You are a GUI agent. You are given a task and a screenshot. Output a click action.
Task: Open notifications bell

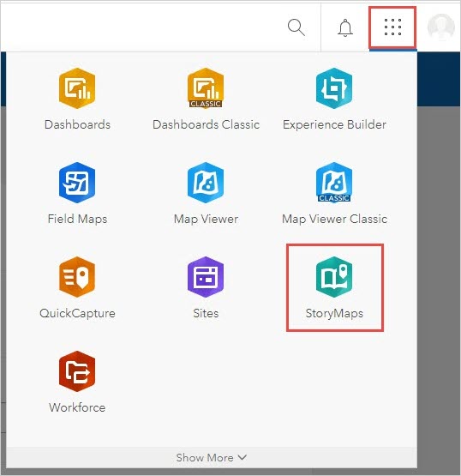(345, 27)
